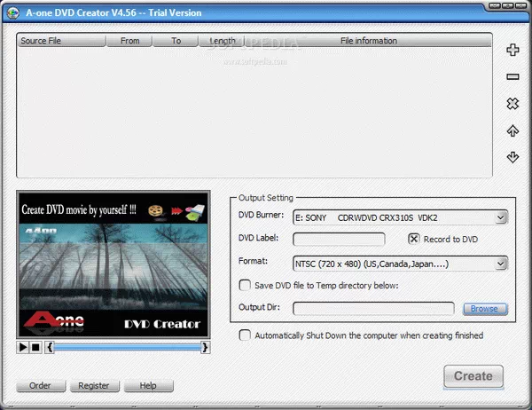532x410 pixels.
Task: Click the To column header
Action: [176, 41]
